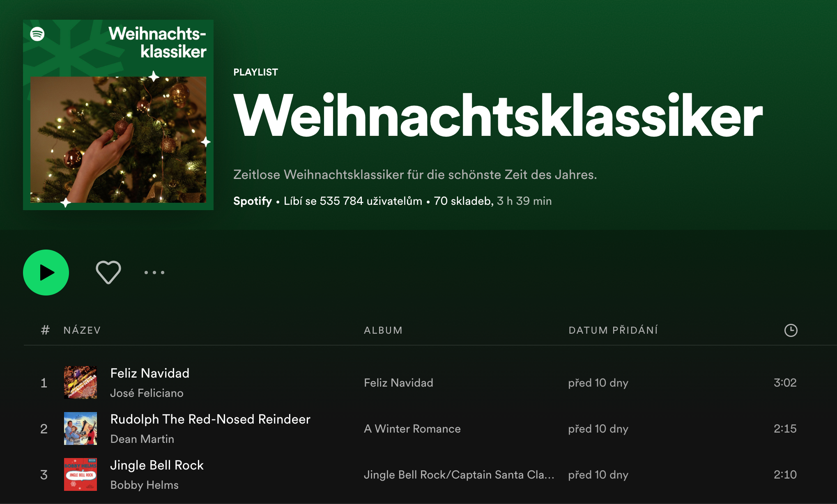Screen dimensions: 837x504
Task: Click the Spotify logo on the cover
Action: 37,34
